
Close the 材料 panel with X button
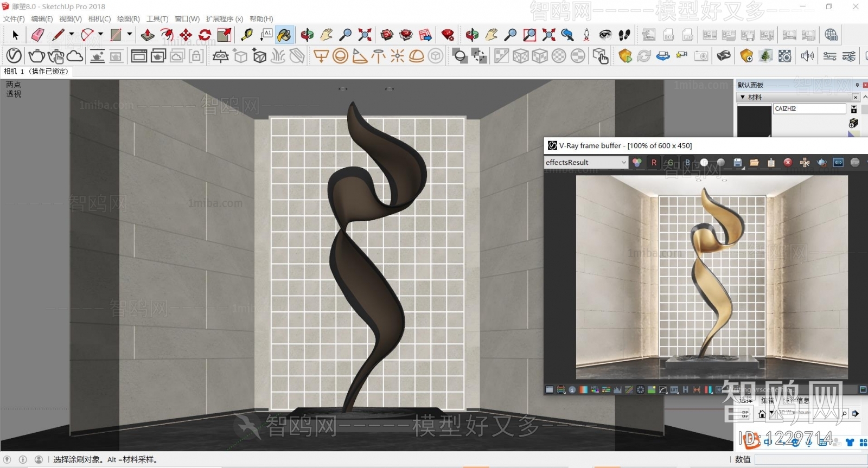coord(856,97)
